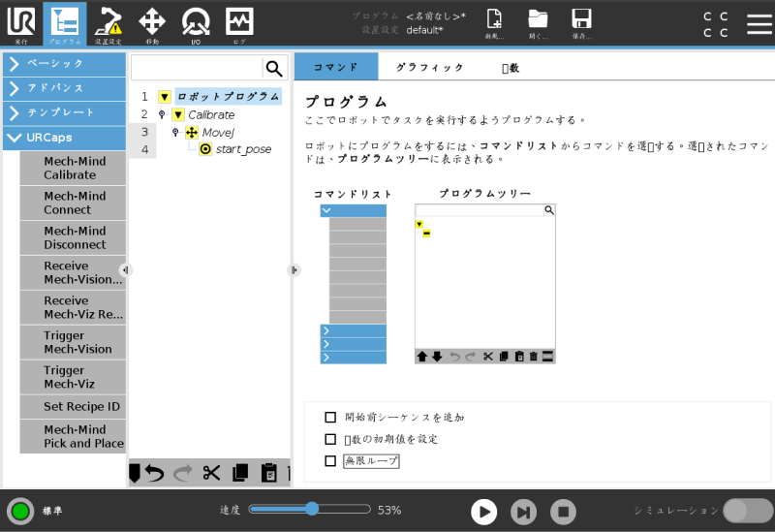Click the program tree search field
Image resolution: width=775 pixels, height=532 pixels.
pyautogui.click(x=197, y=68)
